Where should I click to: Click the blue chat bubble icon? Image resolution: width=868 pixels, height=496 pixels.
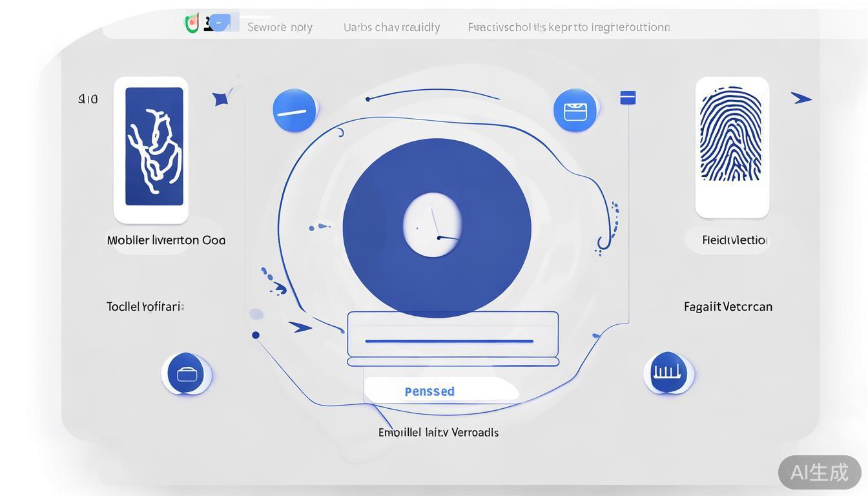[x=220, y=23]
